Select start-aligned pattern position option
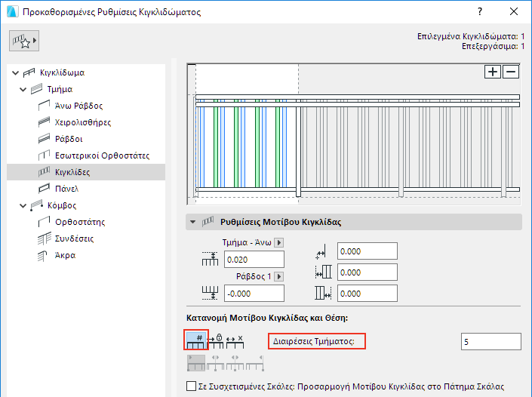Viewport: 532px width, 397px height. tap(196, 363)
